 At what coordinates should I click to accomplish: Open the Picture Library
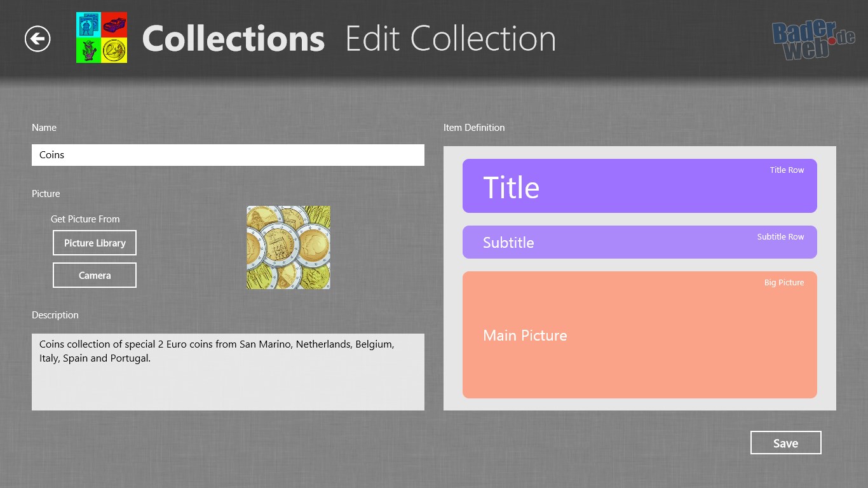click(x=95, y=243)
